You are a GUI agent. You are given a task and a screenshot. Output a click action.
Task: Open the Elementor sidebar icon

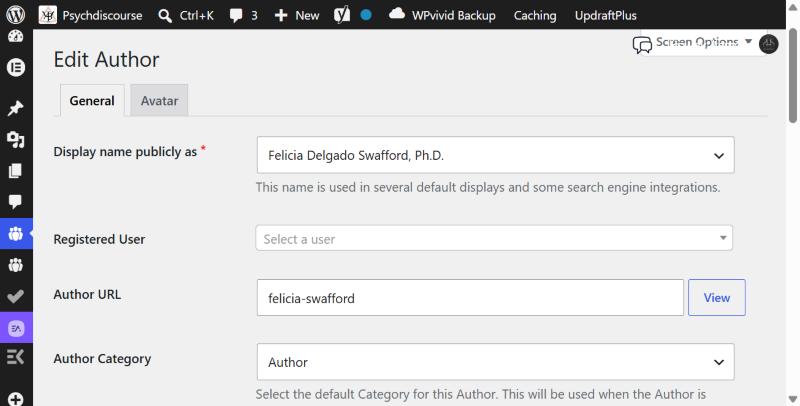pos(15,67)
